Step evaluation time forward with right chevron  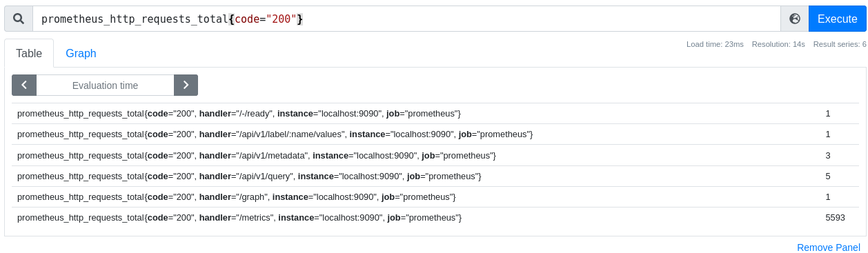coord(186,85)
